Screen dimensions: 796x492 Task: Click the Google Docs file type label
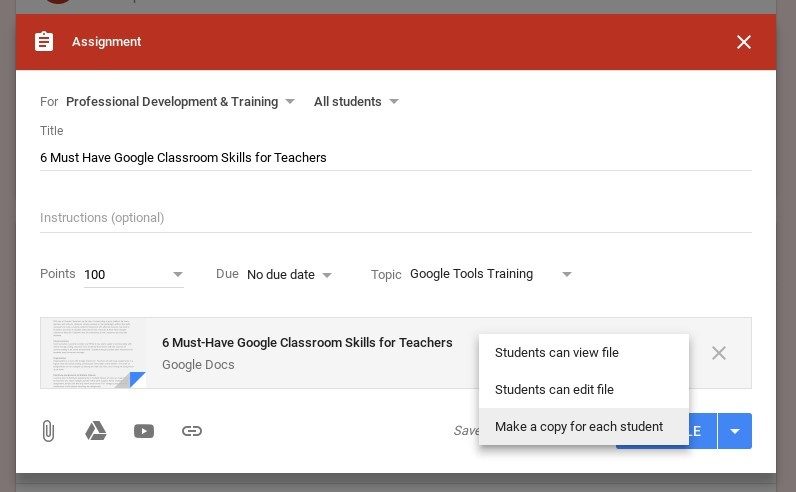click(198, 365)
